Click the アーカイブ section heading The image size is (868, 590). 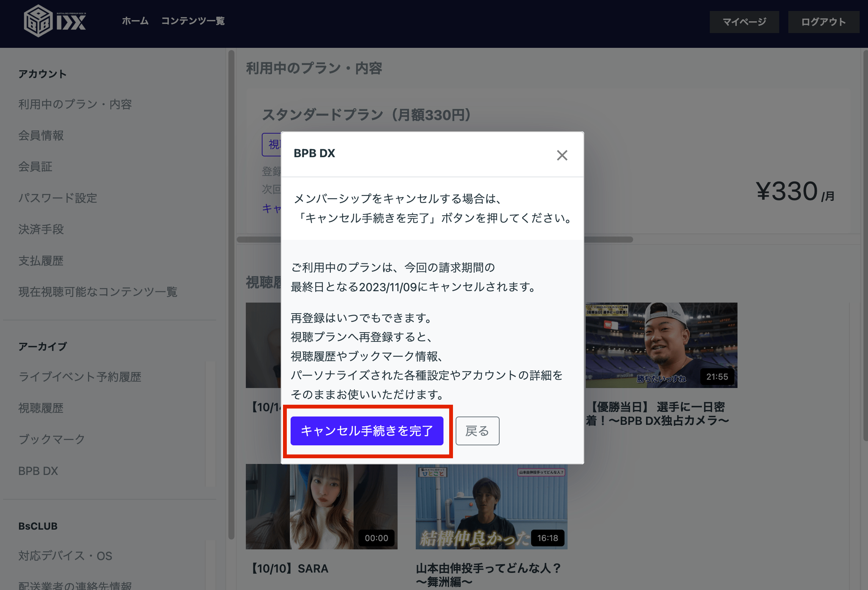point(42,346)
